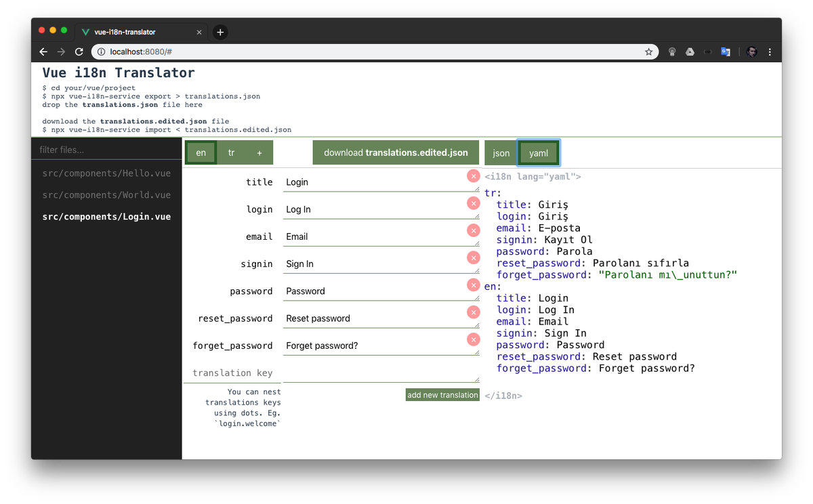This screenshot has height=504, width=813.
Task: Click the 'tr:' yaml section header
Action: click(493, 193)
